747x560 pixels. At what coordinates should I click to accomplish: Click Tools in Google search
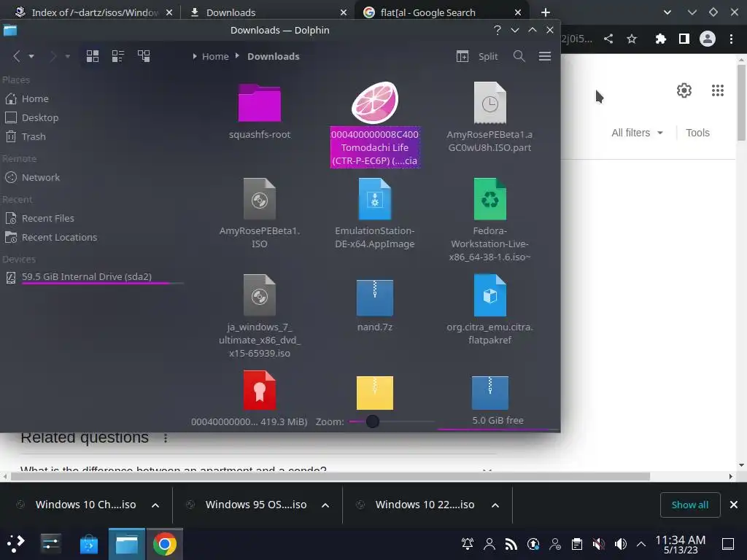697,133
